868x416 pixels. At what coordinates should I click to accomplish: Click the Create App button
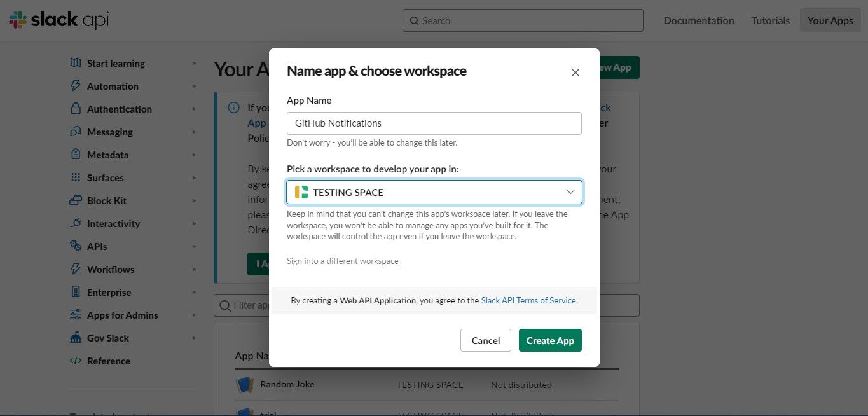549,340
